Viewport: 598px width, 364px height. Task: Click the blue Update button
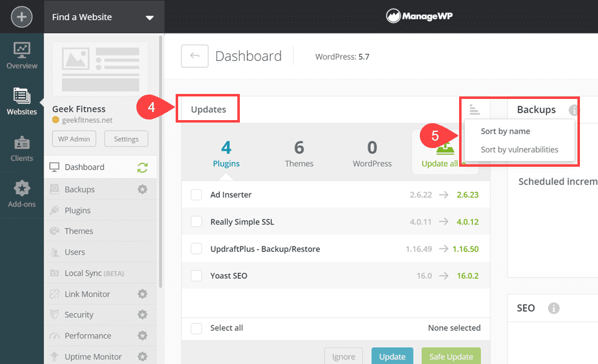[392, 357]
